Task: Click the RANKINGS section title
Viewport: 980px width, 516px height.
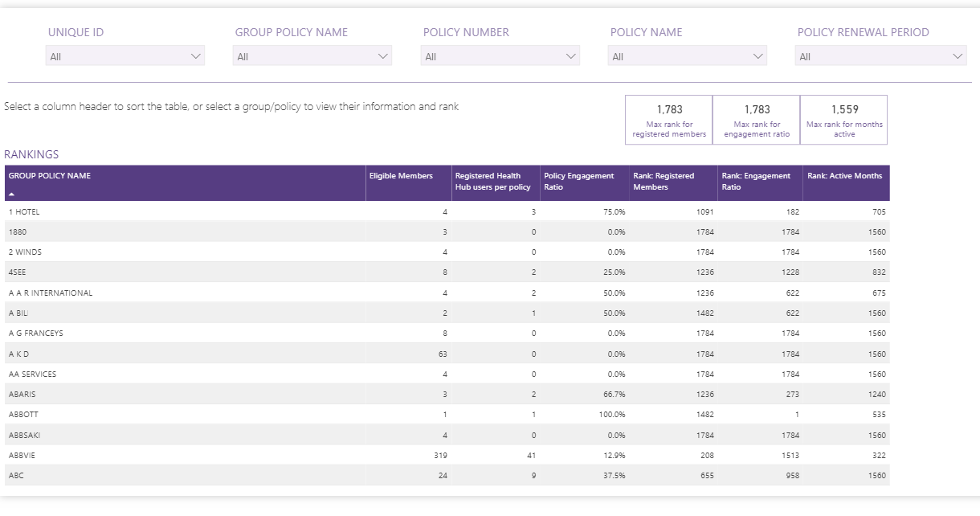Action: click(31, 154)
